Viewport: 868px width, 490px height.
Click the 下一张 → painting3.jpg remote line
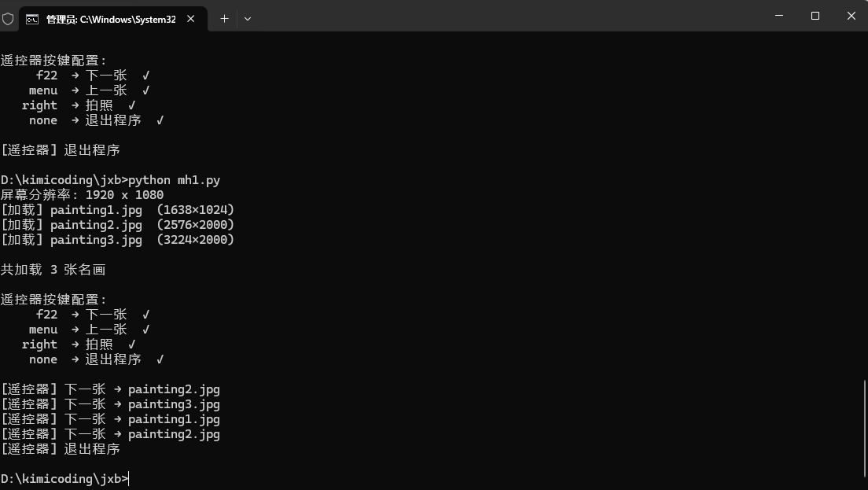[x=110, y=404]
